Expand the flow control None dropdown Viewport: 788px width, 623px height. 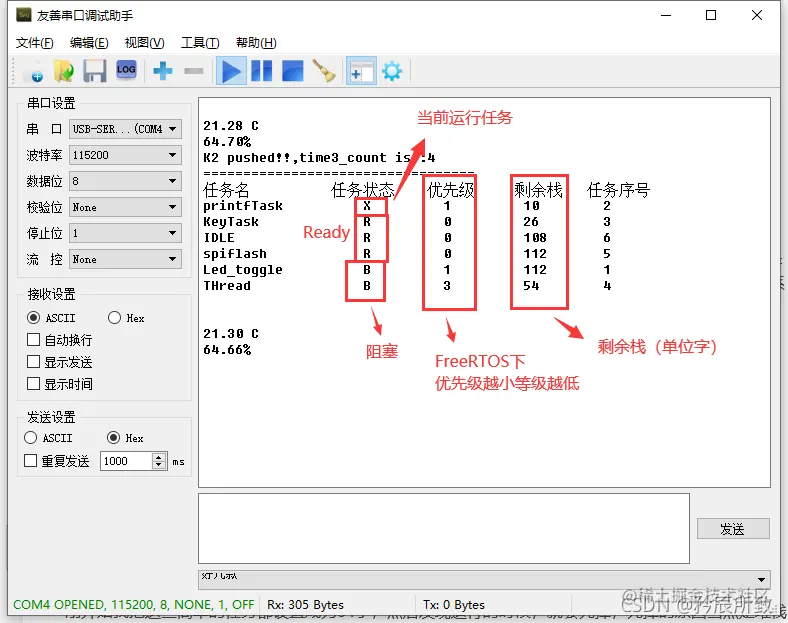(125, 259)
